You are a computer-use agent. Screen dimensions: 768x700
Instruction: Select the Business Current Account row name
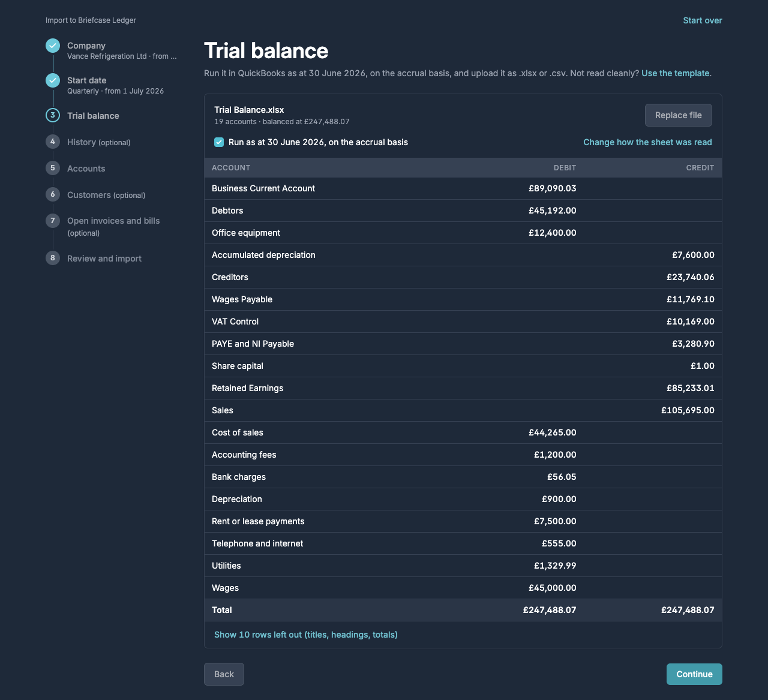pos(263,188)
